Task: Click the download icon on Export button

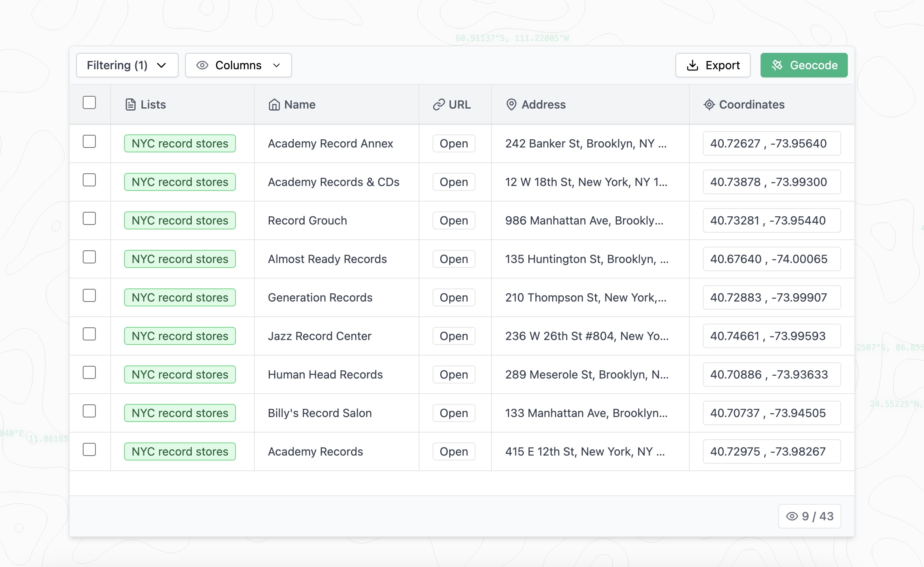Action: pyautogui.click(x=693, y=65)
